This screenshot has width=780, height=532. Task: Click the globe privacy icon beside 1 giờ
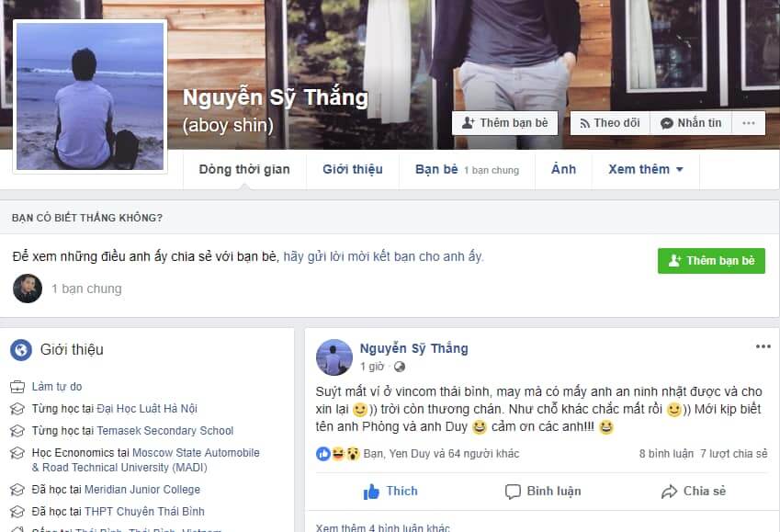coord(399,367)
